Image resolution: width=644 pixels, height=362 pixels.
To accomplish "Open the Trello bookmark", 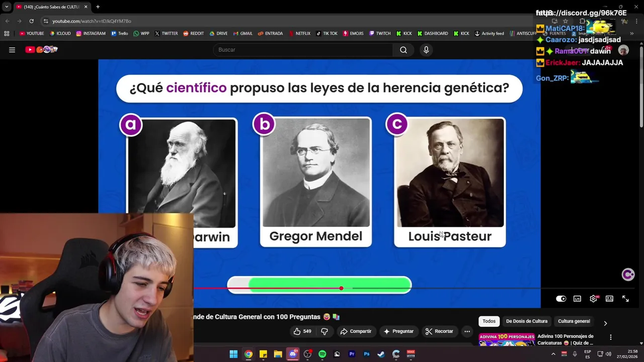I will point(120,34).
